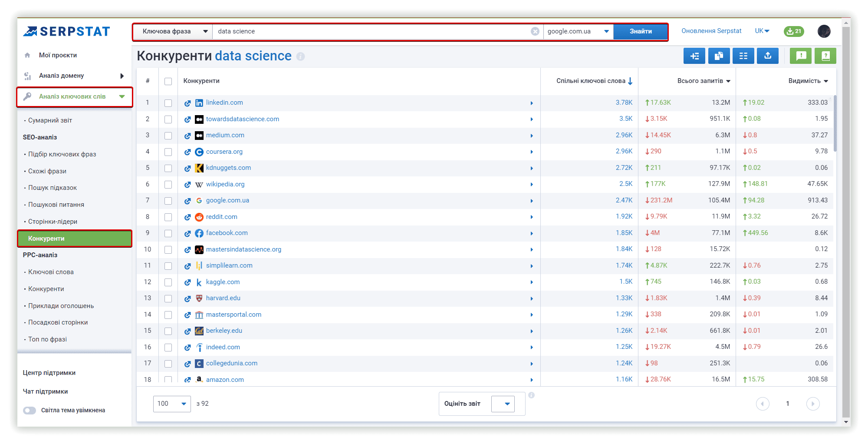Click the green feedback exclamation icon

tap(801, 56)
